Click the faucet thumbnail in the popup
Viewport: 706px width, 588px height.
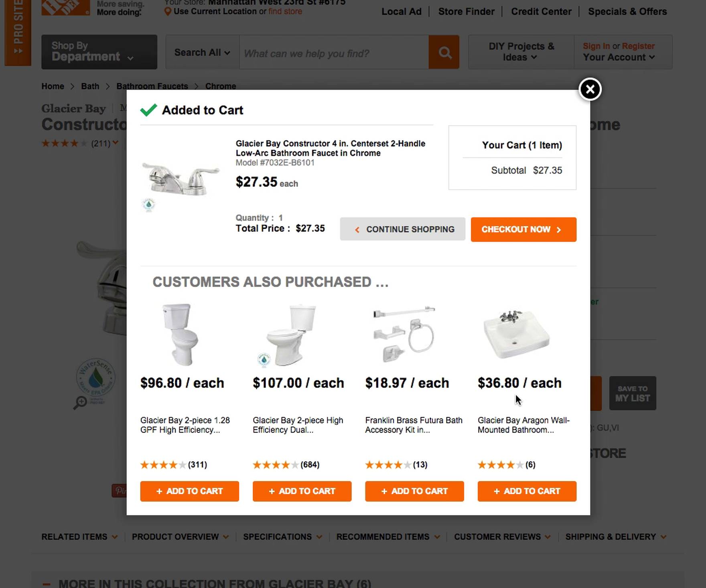pos(181,178)
